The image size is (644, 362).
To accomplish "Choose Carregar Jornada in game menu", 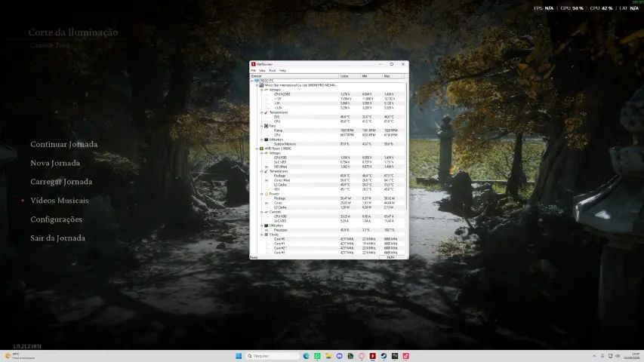I will (x=61, y=182).
